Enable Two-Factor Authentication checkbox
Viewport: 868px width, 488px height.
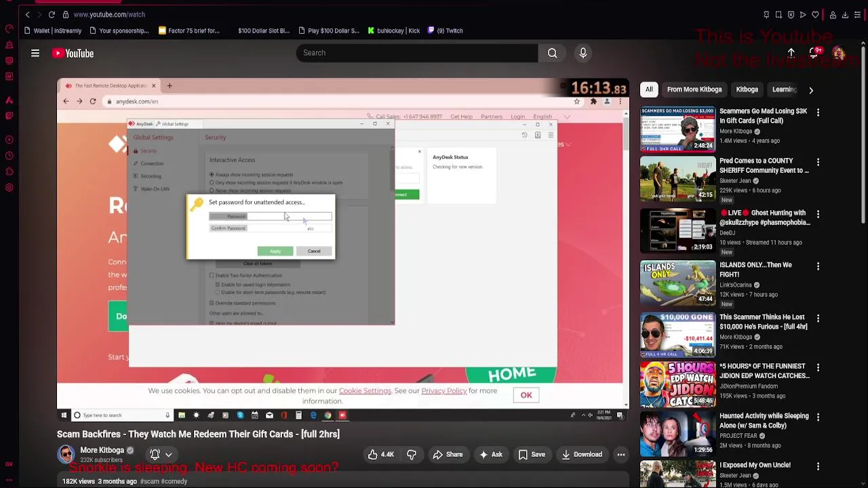[x=212, y=275]
